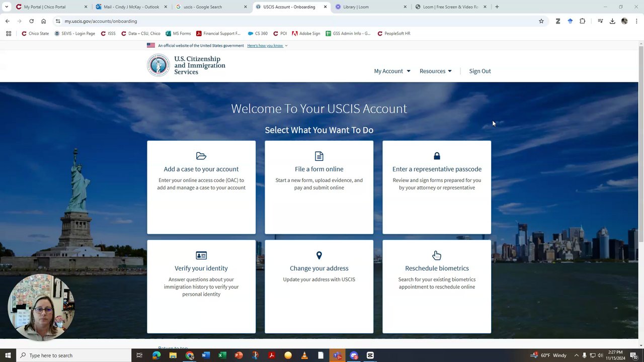Switch to the Library Loom tab
This screenshot has width=644, height=362.
371,7
